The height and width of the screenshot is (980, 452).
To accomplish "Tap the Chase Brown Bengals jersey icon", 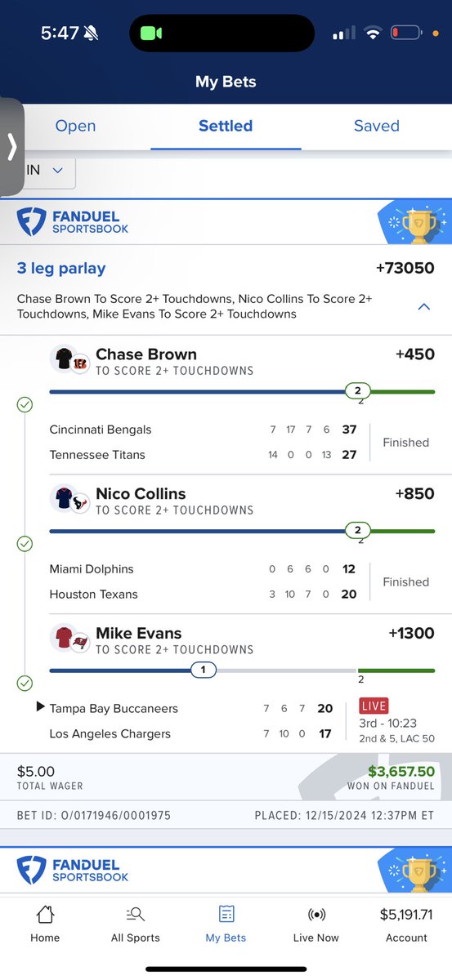I will [69, 359].
